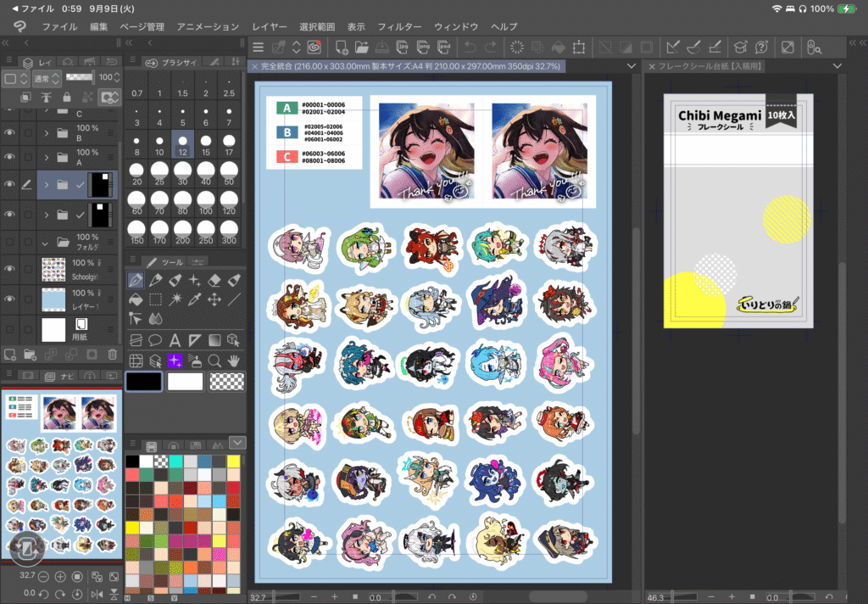Screen dimensions: 868x604
Task: Select the Pen tool
Action: (136, 281)
